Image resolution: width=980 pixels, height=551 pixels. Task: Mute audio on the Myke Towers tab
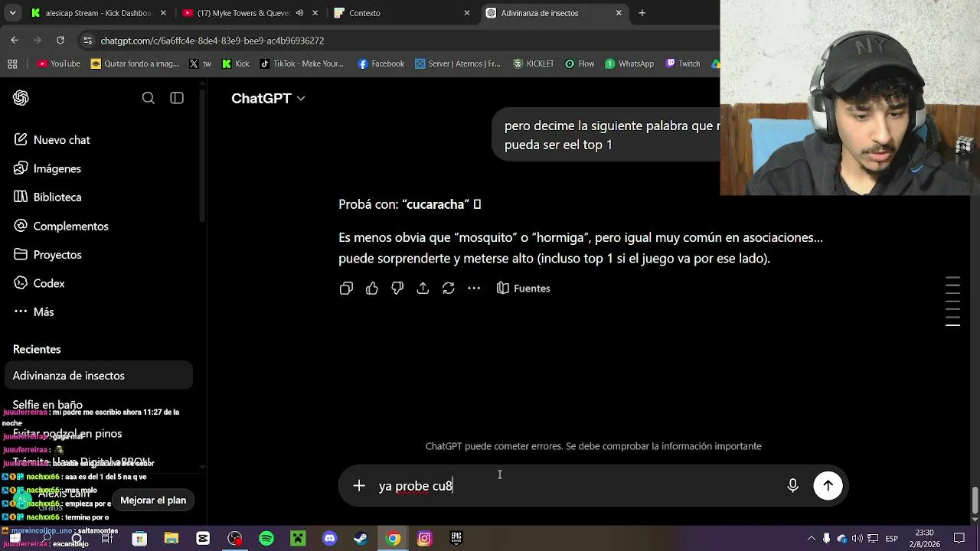(x=299, y=13)
